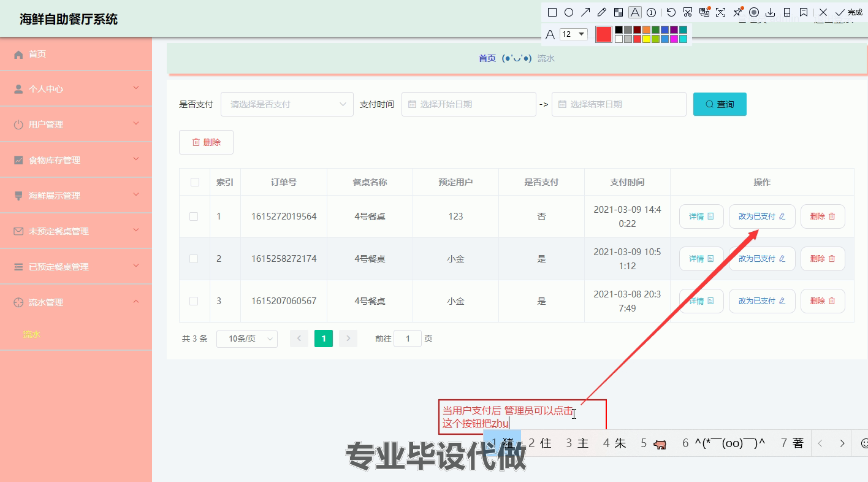Image resolution: width=868 pixels, height=482 pixels.
Task: Click 首页 breadcrumb link
Action: [487, 58]
